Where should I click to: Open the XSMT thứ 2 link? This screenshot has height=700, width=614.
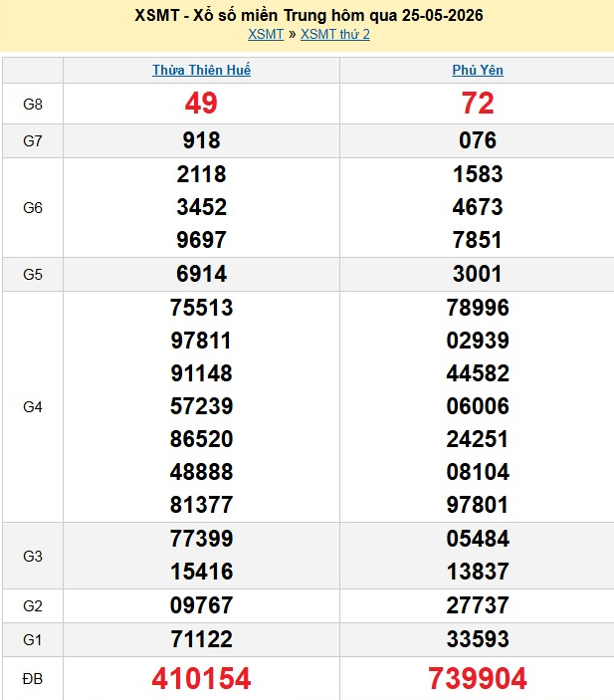click(335, 35)
